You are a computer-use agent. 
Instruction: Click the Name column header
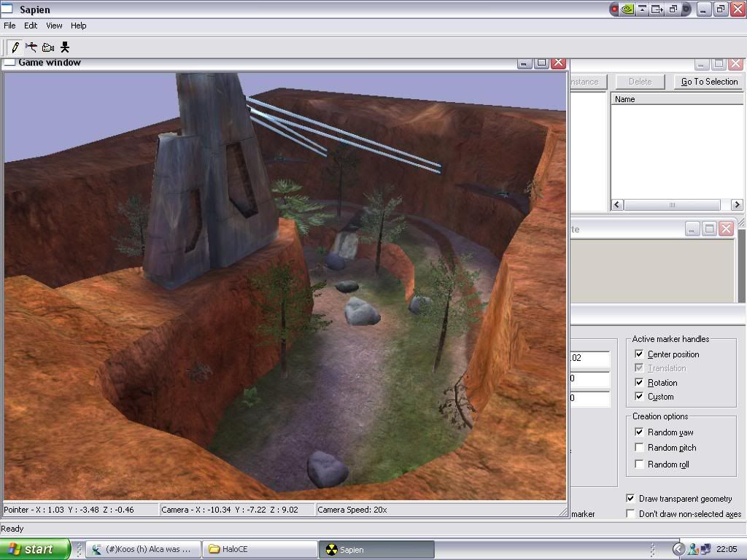pos(677,99)
